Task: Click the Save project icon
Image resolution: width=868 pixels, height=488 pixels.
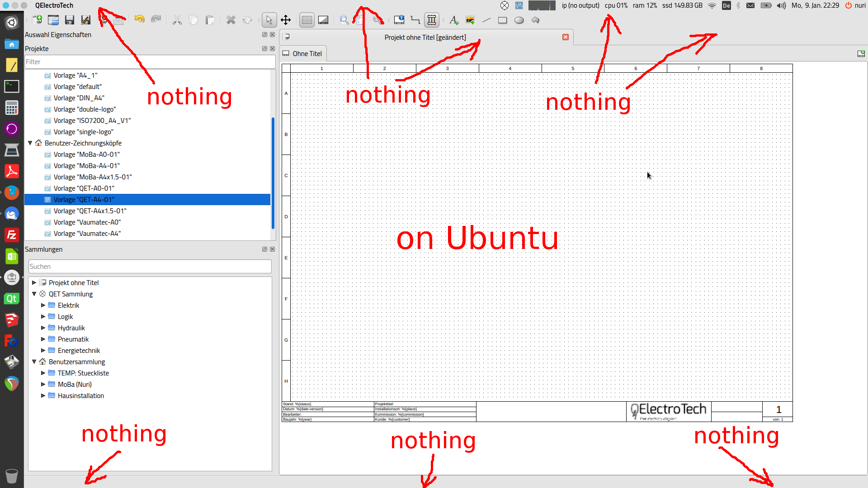Action: click(x=69, y=20)
